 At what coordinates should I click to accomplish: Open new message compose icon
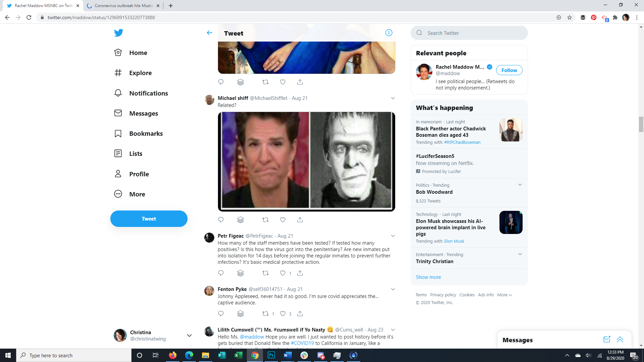click(607, 340)
